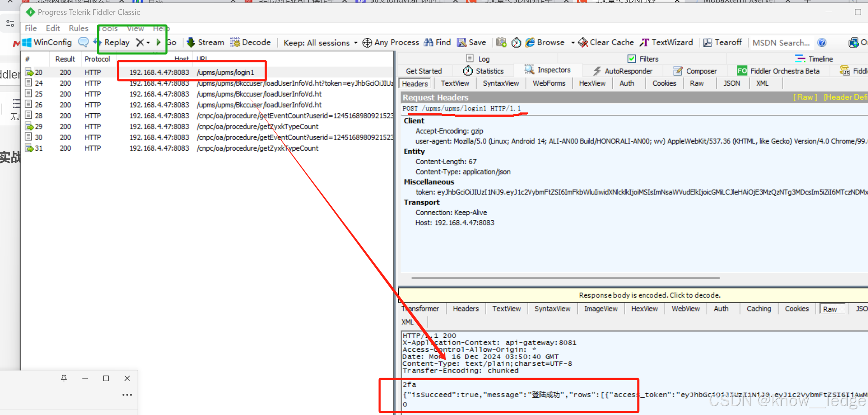Viewport: 868px width, 415px height.
Task: Open Fiddler Orchestra Beta tab
Action: [778, 71]
